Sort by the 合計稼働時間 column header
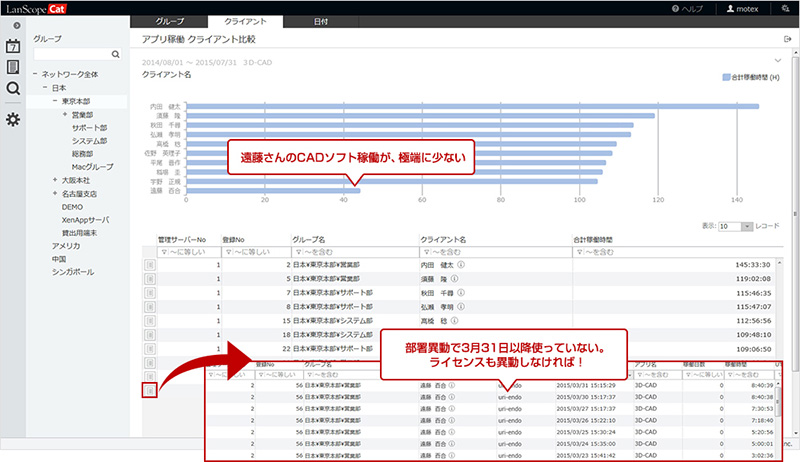This screenshot has width=800, height=462. (x=592, y=240)
